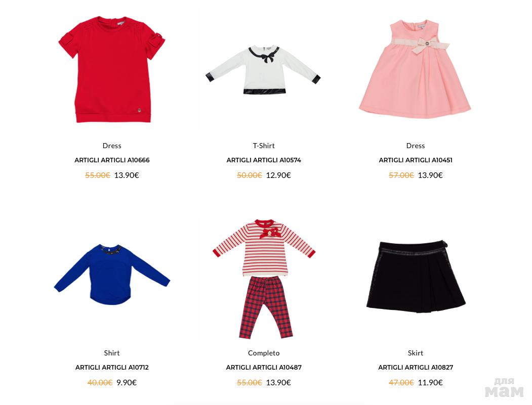532x405 pixels.
Task: Click the 12.90€ sale price
Action: pyautogui.click(x=278, y=175)
